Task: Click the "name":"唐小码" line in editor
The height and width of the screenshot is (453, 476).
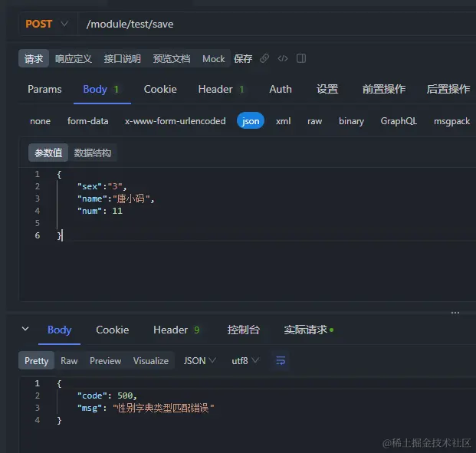Action: click(116, 199)
